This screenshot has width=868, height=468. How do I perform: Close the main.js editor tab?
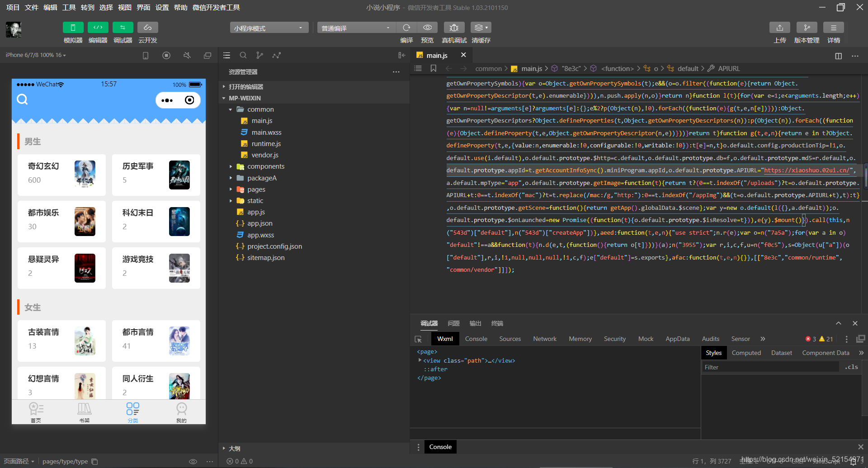tap(463, 55)
